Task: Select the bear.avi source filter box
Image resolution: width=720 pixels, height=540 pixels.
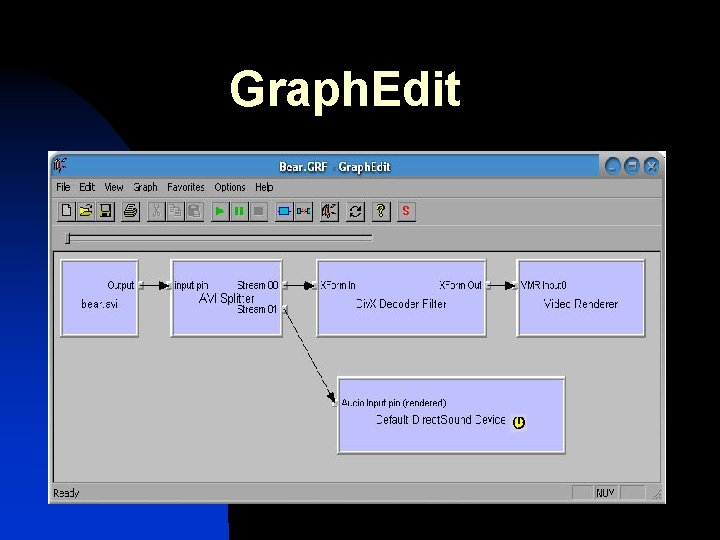Action: [x=99, y=298]
